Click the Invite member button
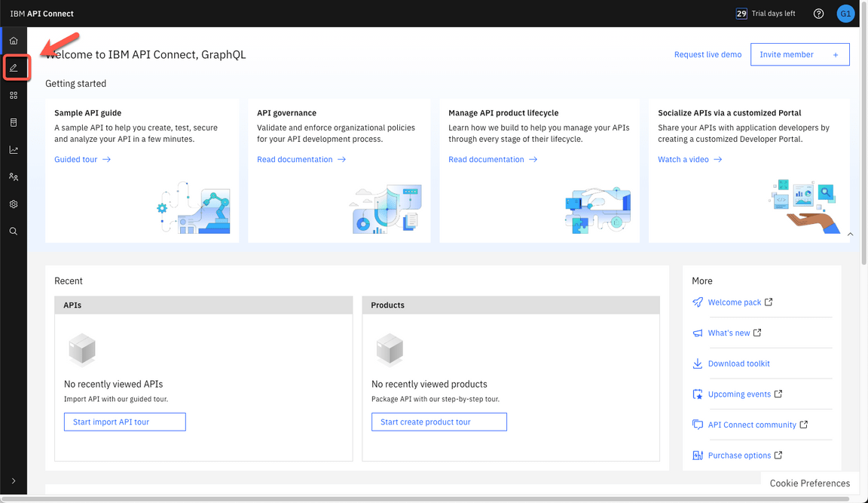The height and width of the screenshot is (503, 868). tap(800, 54)
